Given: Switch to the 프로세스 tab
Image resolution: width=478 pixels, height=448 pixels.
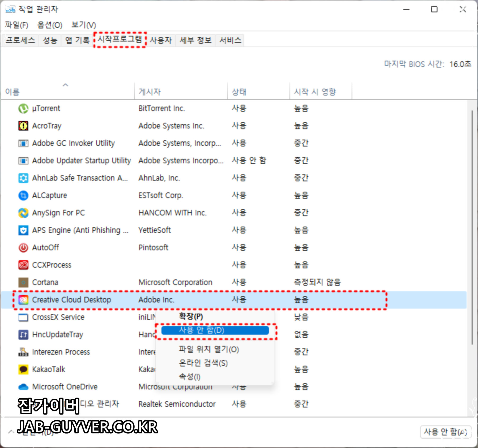Looking at the screenshot, I should coord(20,40).
